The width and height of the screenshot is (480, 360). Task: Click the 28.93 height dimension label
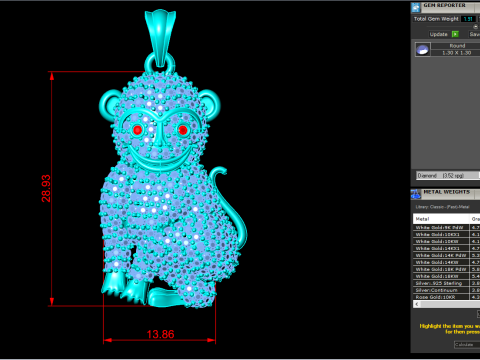coord(46,188)
